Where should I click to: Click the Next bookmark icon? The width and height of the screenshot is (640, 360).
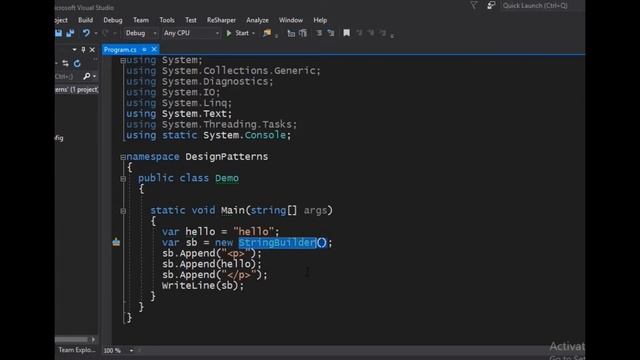pos(371,33)
